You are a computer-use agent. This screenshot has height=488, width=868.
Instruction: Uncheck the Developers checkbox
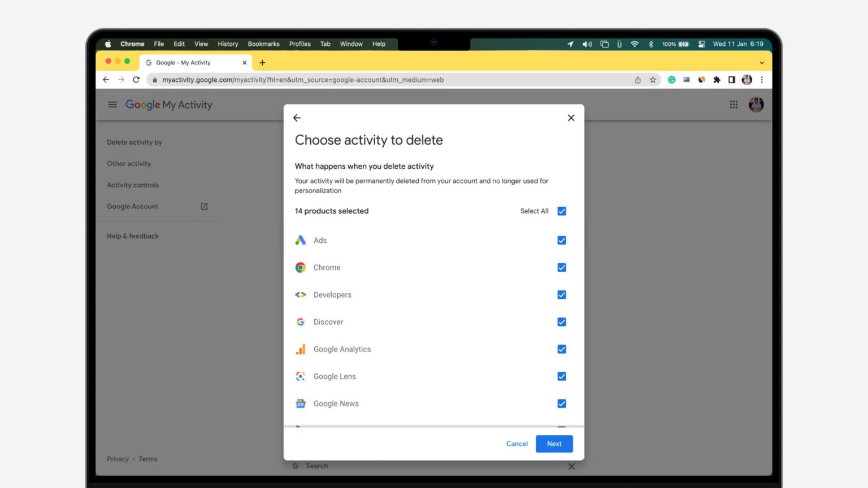[562, 295]
